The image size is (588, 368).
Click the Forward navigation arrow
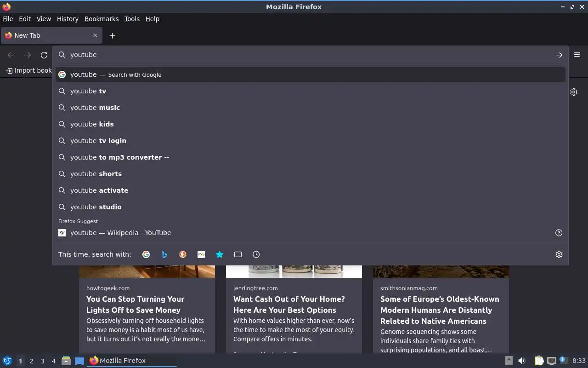click(x=28, y=55)
